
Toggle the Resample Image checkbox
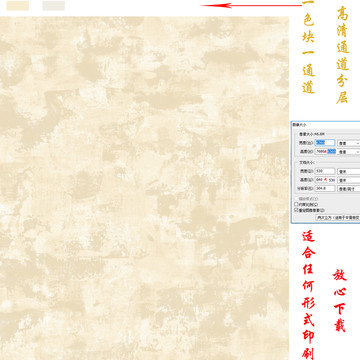point(296,210)
